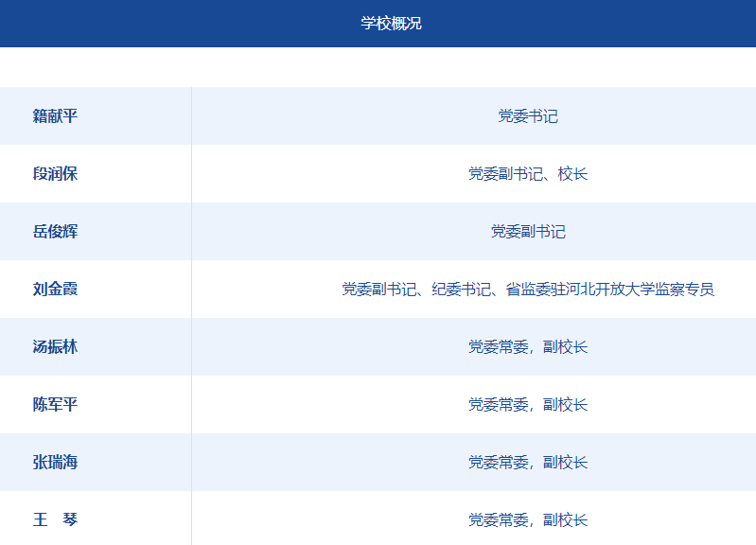
Task: Click the 党委书记 title text
Action: coord(528,116)
